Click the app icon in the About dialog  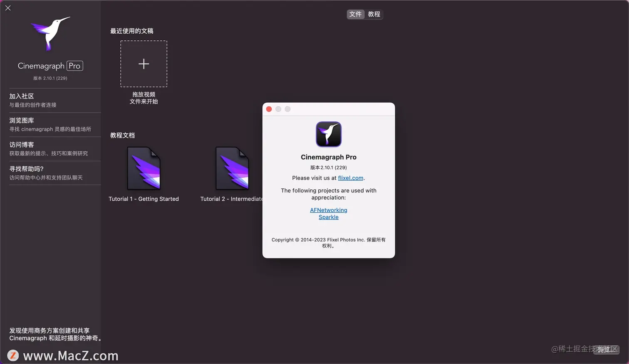[329, 134]
